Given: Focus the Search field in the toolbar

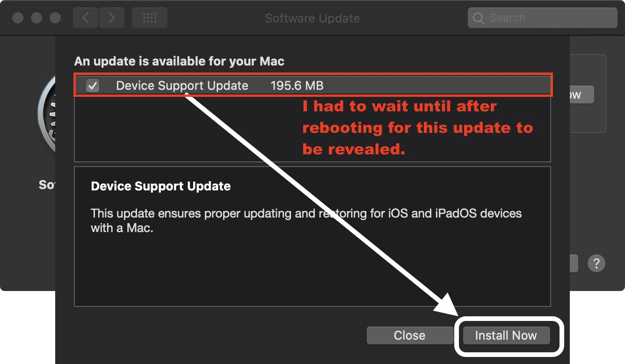Looking at the screenshot, I should click(542, 18).
